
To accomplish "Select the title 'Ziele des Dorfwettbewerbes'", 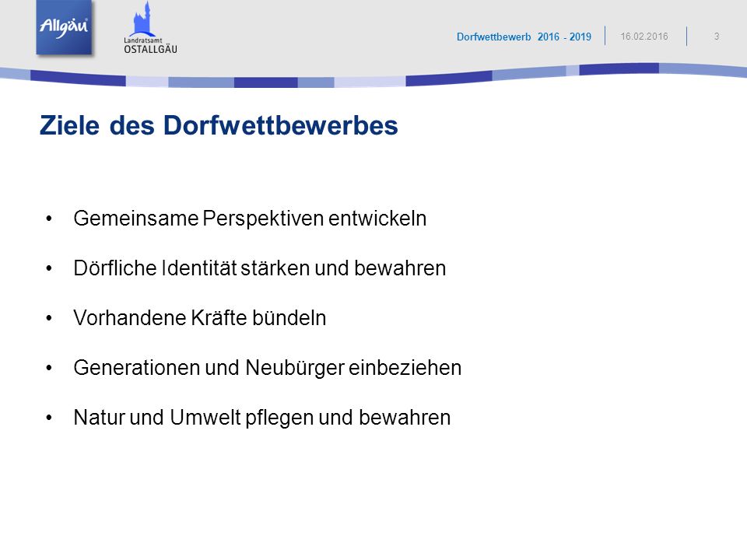I will point(219,125).
